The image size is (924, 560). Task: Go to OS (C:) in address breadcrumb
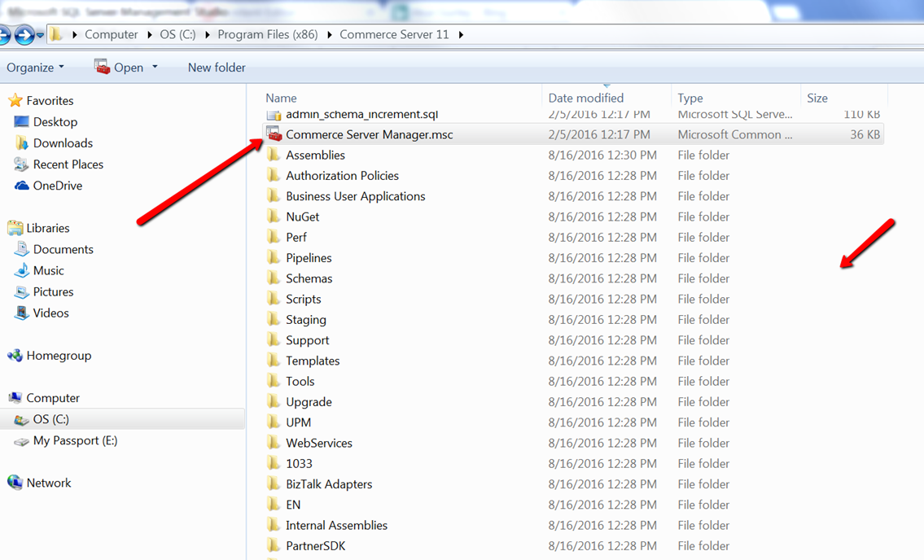pos(177,35)
